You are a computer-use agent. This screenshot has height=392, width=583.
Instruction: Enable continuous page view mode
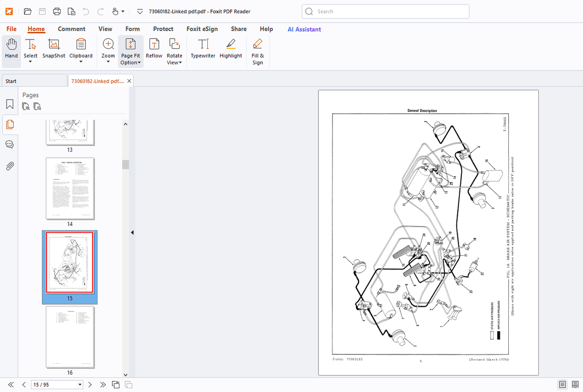point(575,384)
